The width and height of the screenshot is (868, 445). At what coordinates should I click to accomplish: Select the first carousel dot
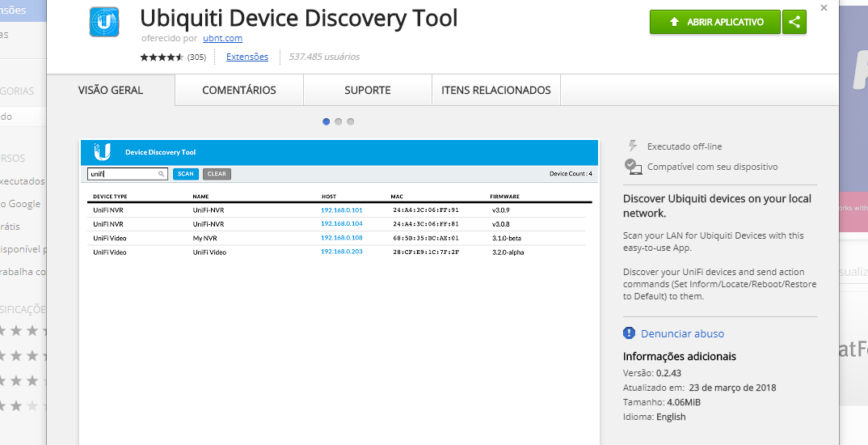(x=327, y=121)
